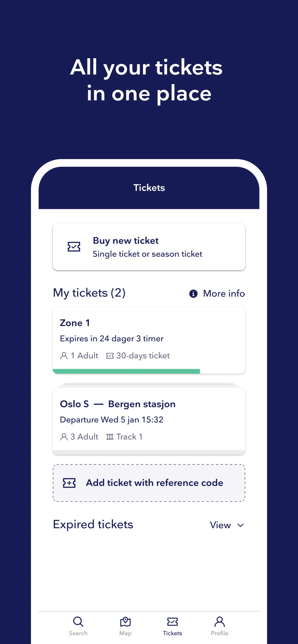Image resolution: width=298 pixels, height=644 pixels.
Task: Click the More info link
Action: pos(224,293)
